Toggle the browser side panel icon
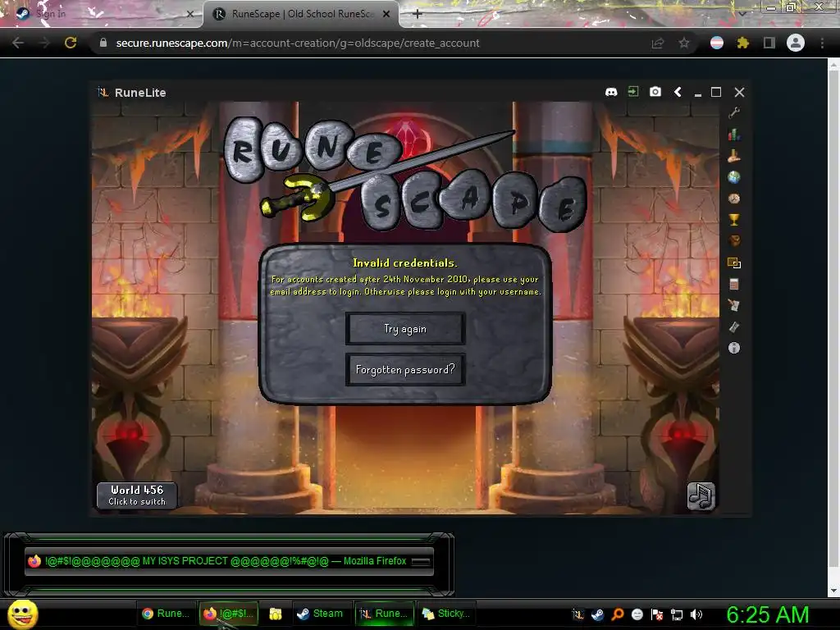The image size is (840, 630). (x=769, y=43)
